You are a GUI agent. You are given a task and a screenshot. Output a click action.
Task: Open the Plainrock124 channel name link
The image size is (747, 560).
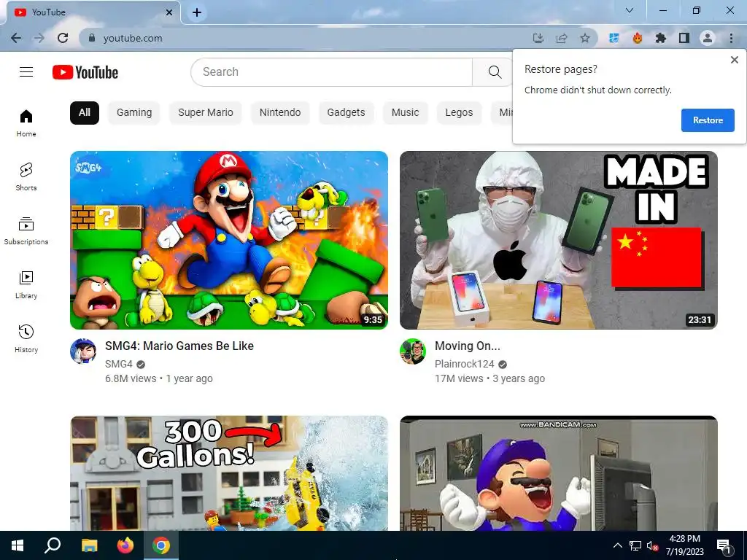(465, 365)
